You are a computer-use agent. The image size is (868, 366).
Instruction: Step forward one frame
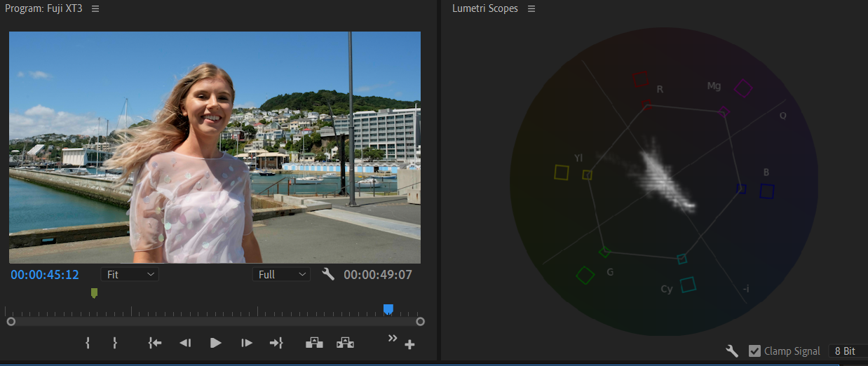pos(246,343)
